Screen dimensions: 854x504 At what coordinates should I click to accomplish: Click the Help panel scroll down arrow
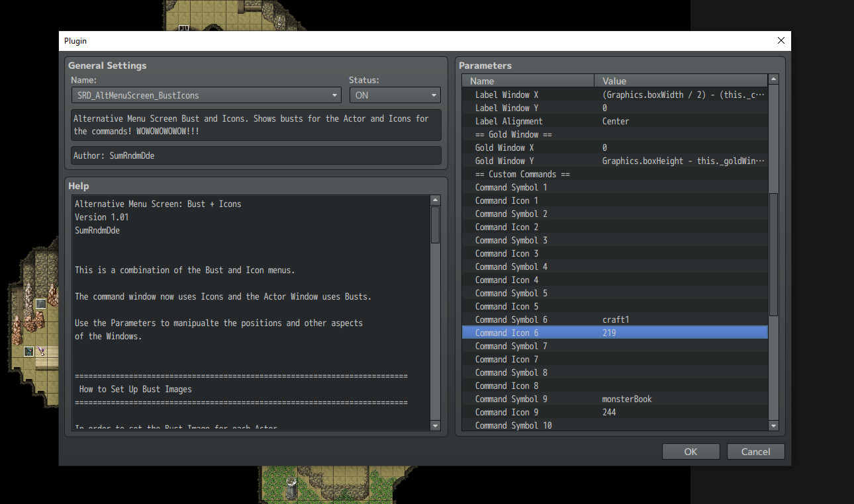tap(435, 426)
